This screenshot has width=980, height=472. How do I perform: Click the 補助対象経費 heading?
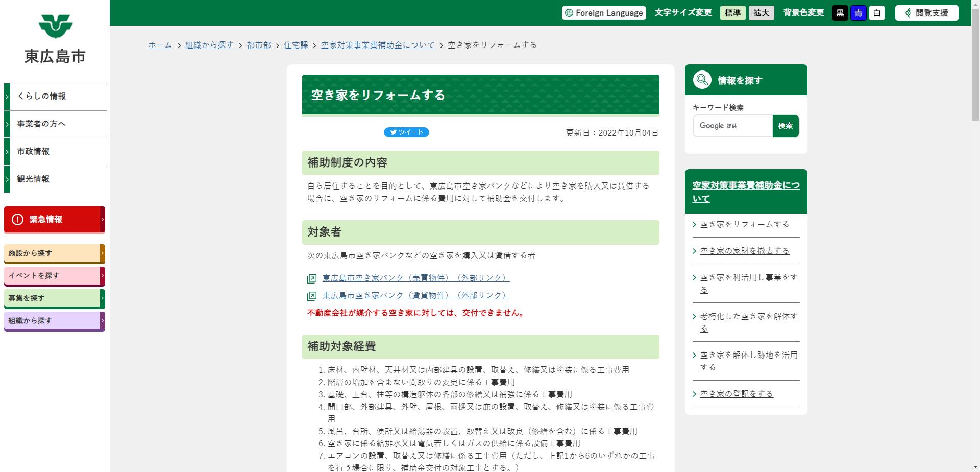(481, 347)
